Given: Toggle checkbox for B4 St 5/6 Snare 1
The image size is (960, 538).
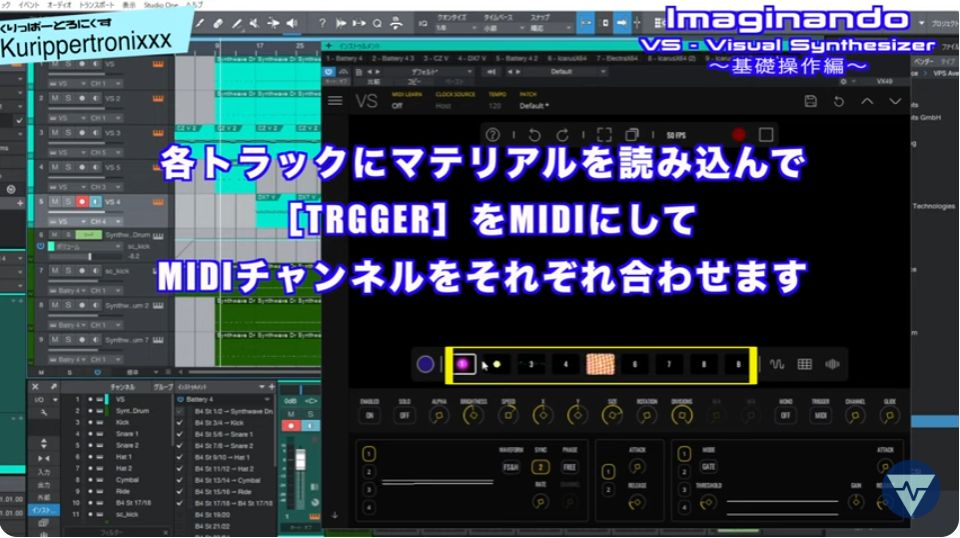Looking at the screenshot, I should point(180,434).
